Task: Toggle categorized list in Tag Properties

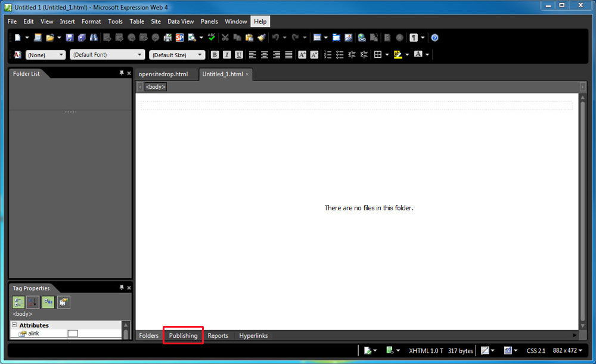Action: (18, 303)
